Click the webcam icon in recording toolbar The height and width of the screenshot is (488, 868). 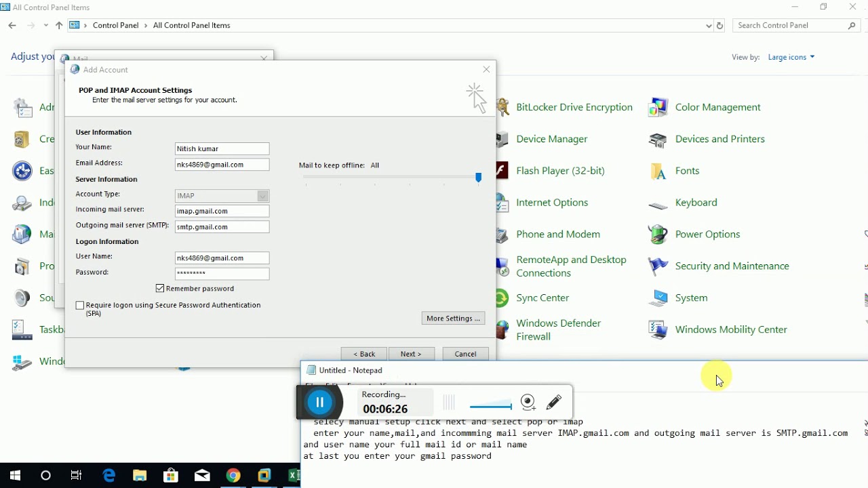coord(528,403)
